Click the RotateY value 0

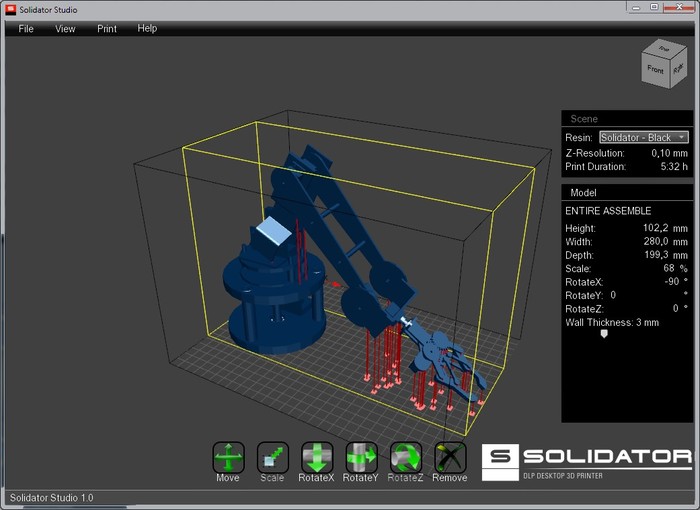click(613, 295)
